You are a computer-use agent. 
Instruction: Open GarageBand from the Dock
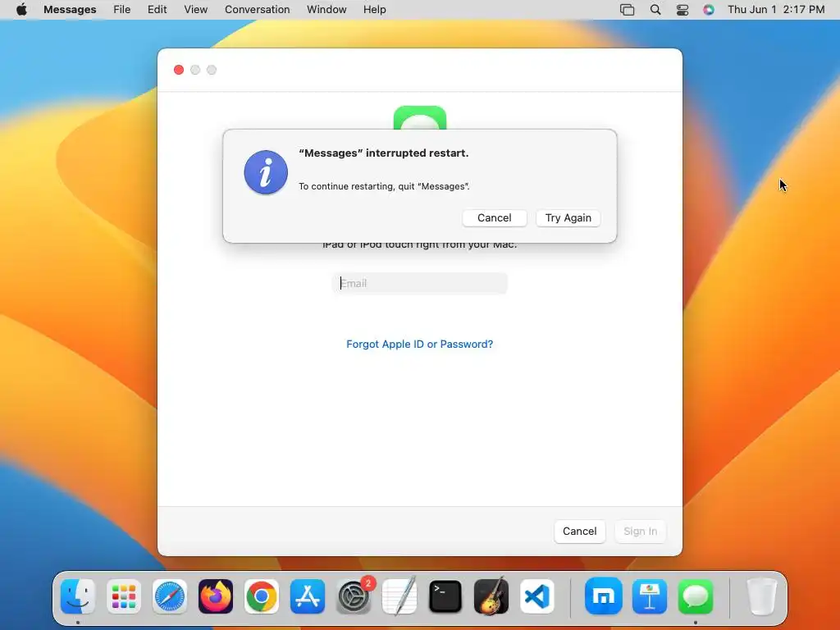[491, 596]
